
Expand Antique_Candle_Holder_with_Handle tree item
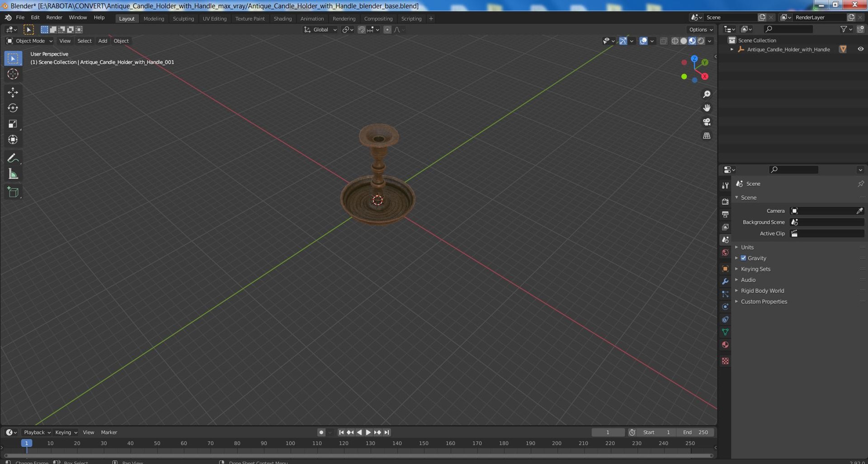(732, 49)
